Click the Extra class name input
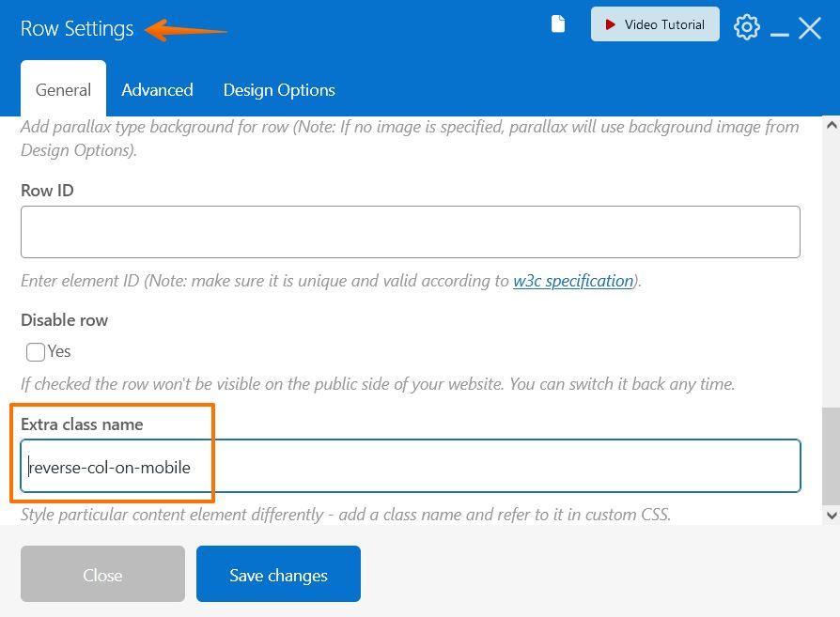The image size is (840, 617). click(410, 467)
